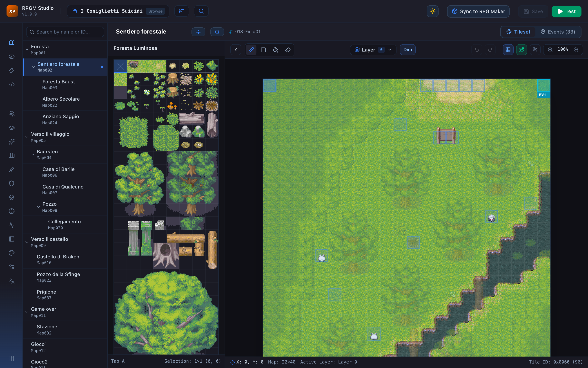Select the Rectangle draw tool
The height and width of the screenshot is (368, 588).
[263, 50]
